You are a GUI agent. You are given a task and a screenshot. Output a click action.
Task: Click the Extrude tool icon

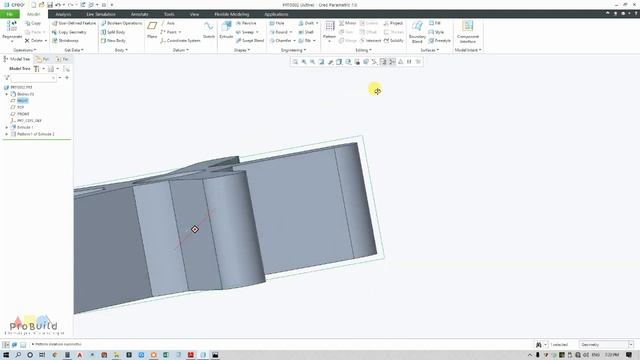tap(226, 30)
